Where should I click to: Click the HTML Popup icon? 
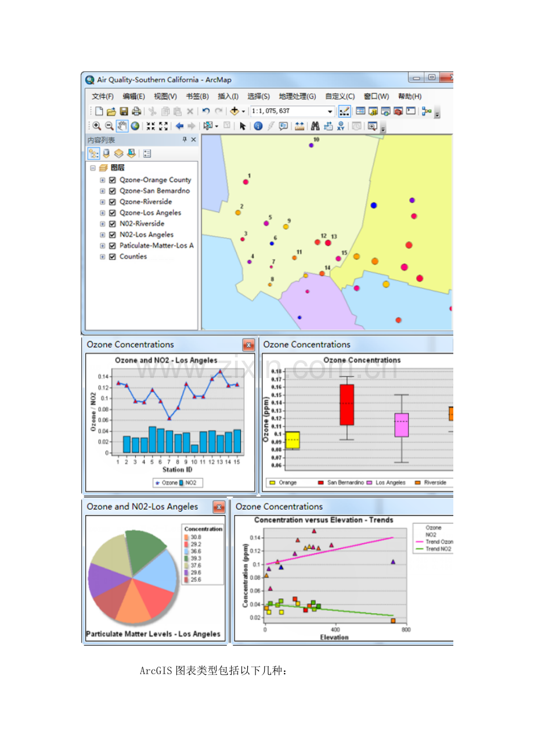tap(282, 126)
